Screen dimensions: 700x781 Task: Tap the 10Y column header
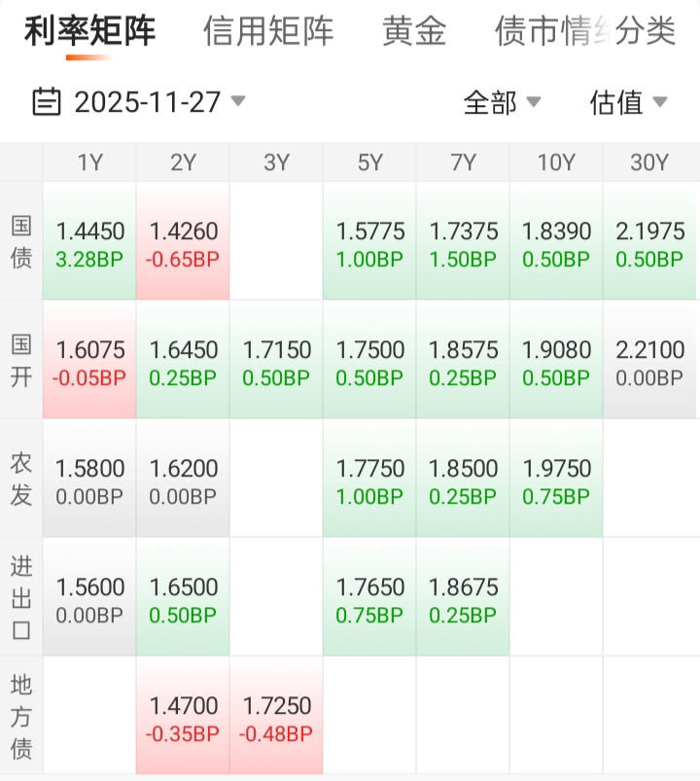click(557, 162)
